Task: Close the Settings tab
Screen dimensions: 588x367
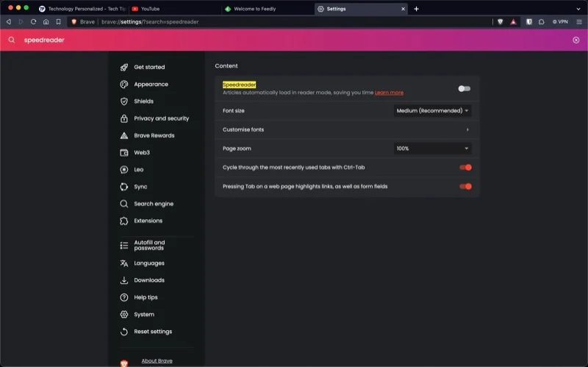Action: pos(403,9)
